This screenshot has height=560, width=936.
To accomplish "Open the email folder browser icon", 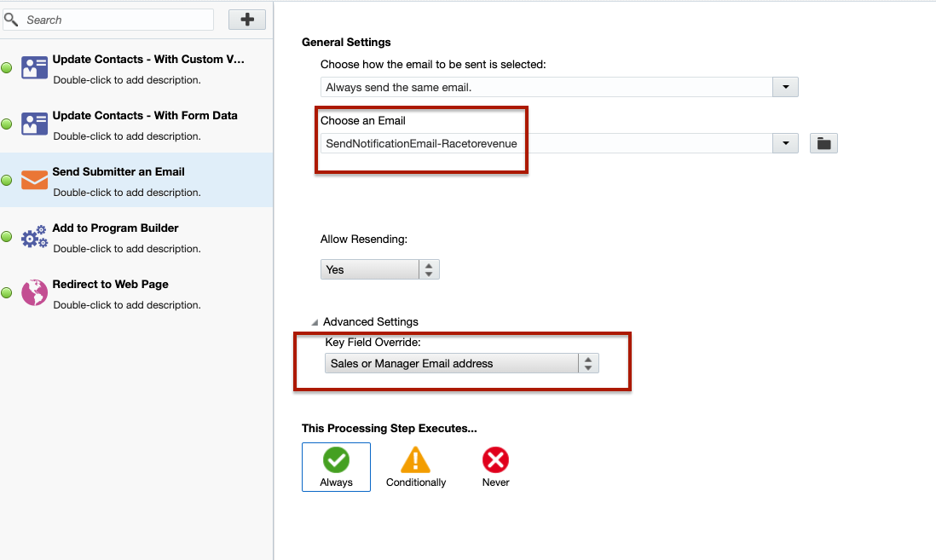I will click(823, 143).
